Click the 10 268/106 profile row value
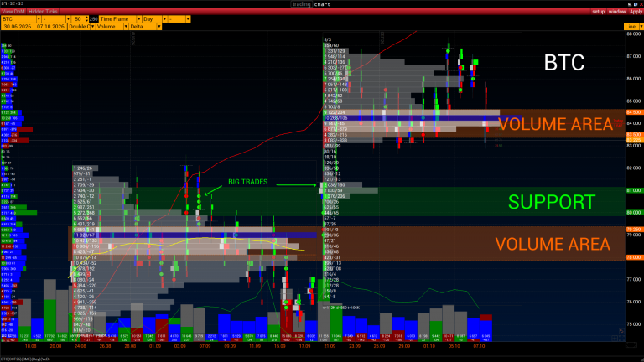This screenshot has height=362, width=644. [x=336, y=118]
